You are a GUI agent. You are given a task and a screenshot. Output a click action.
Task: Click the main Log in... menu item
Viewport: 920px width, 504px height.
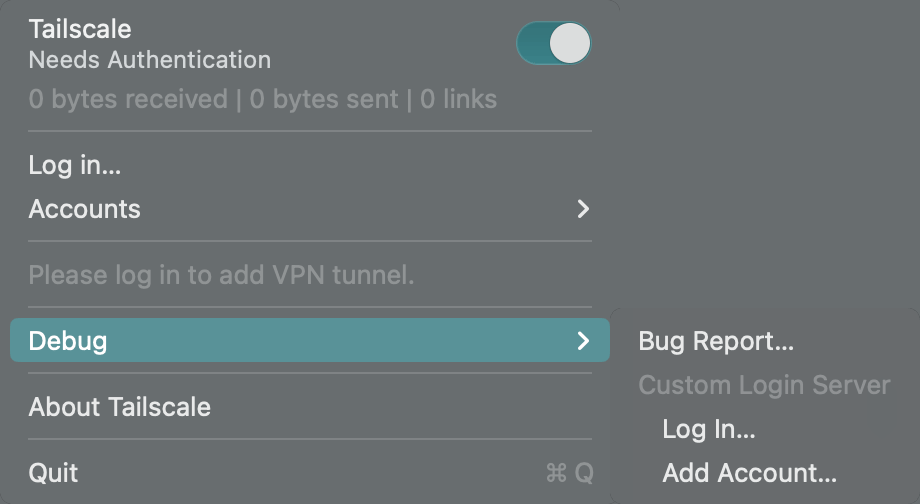coord(75,165)
